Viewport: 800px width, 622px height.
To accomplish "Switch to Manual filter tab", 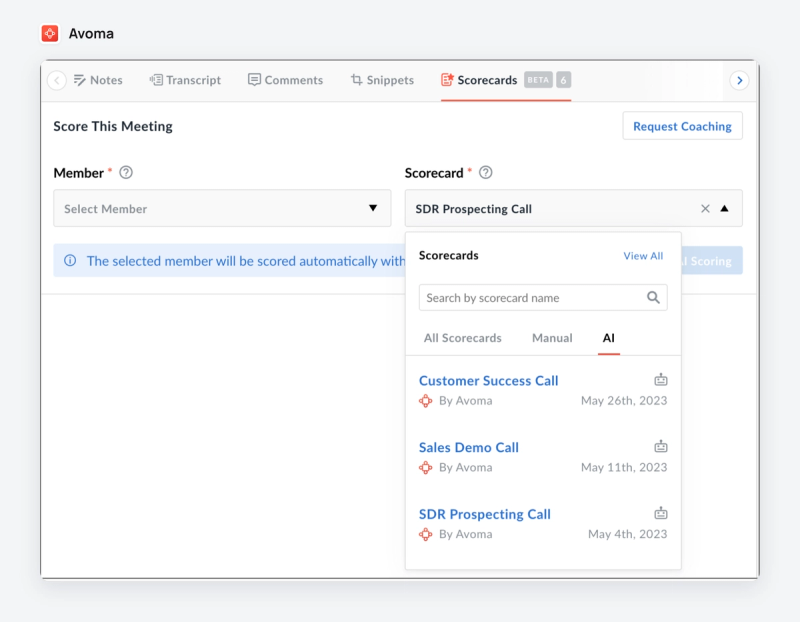I will click(x=552, y=338).
